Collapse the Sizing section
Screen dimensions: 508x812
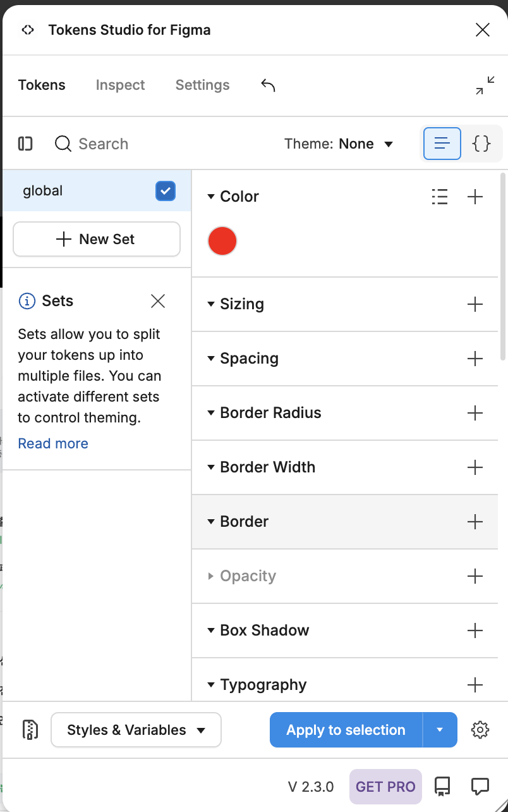(x=211, y=304)
